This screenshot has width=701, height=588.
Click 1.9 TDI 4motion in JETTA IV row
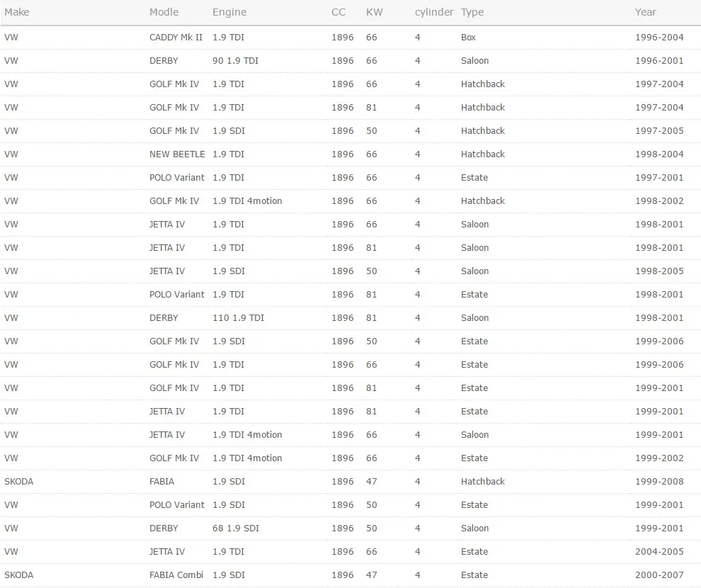[247, 435]
